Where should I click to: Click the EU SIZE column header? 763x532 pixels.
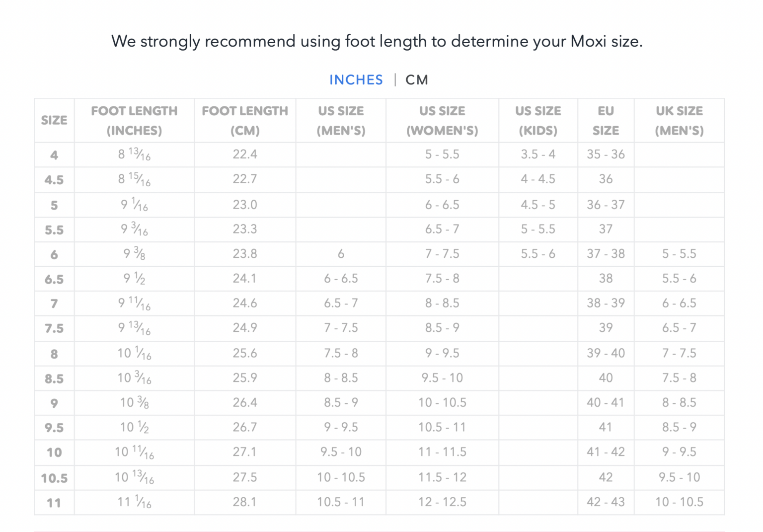coord(606,120)
